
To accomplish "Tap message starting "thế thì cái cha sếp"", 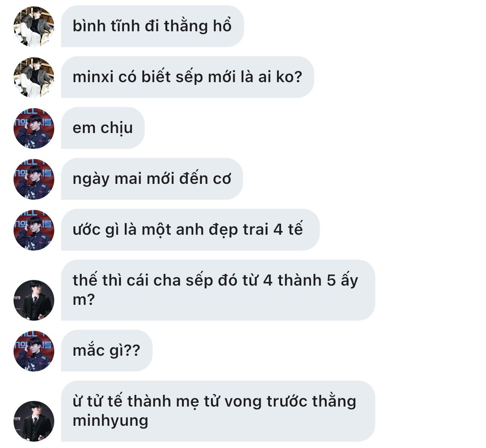I will pos(218,290).
